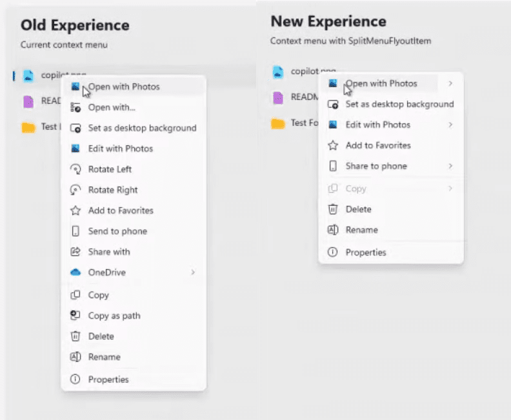Viewport: 511px width, 420px height.
Task: Click star icon beside Add to Favorites, old menu
Action: tap(75, 210)
